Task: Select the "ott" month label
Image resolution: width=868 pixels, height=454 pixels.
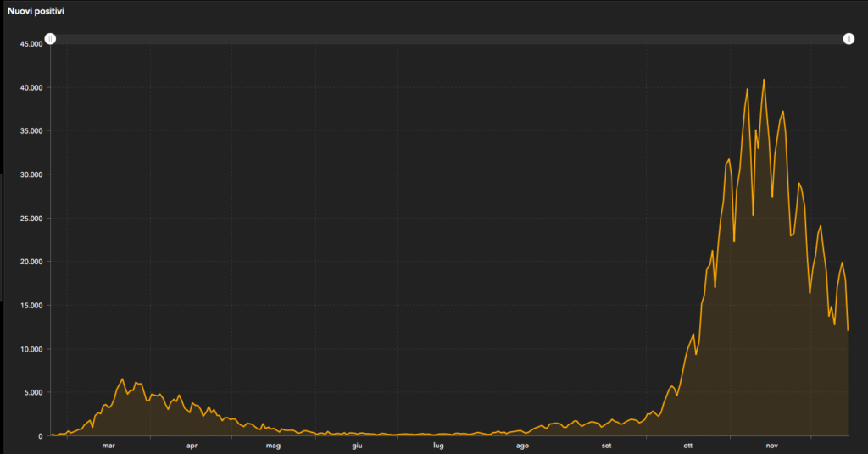Action: click(x=688, y=445)
